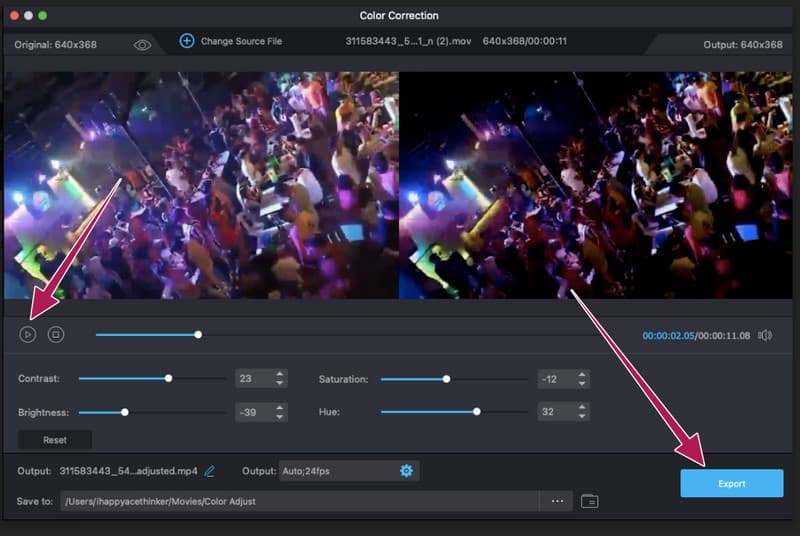Click the Save to path field

300,501
